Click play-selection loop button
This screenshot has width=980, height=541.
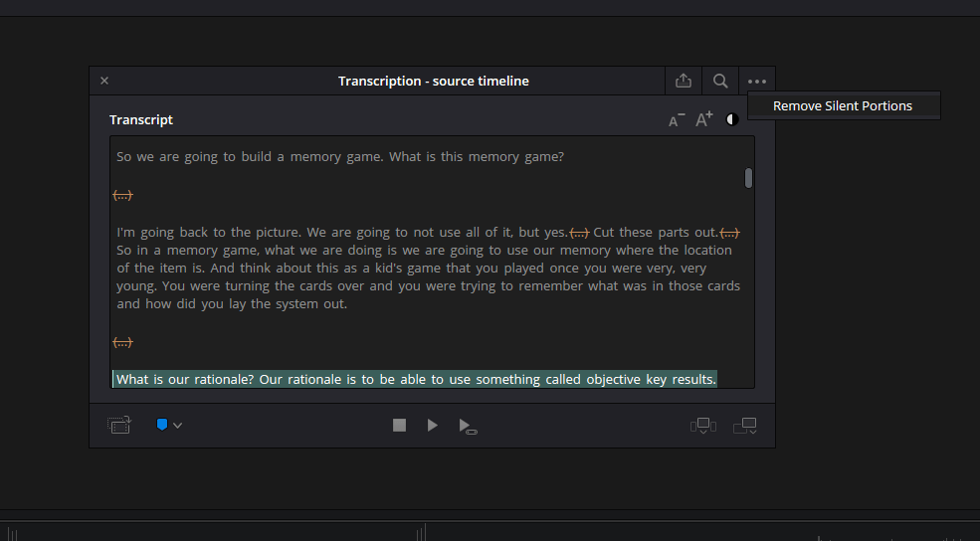pyautogui.click(x=468, y=426)
